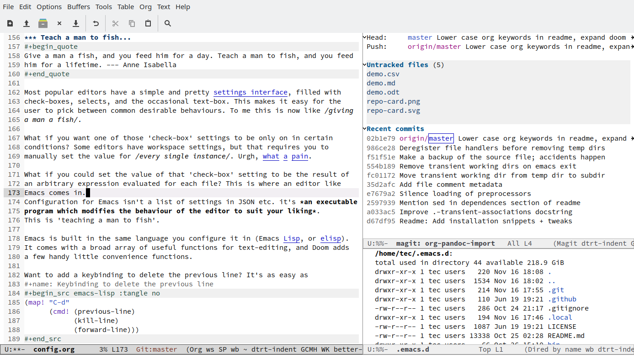Open the Org menu
The height and width of the screenshot is (364, 634).
[x=145, y=6]
